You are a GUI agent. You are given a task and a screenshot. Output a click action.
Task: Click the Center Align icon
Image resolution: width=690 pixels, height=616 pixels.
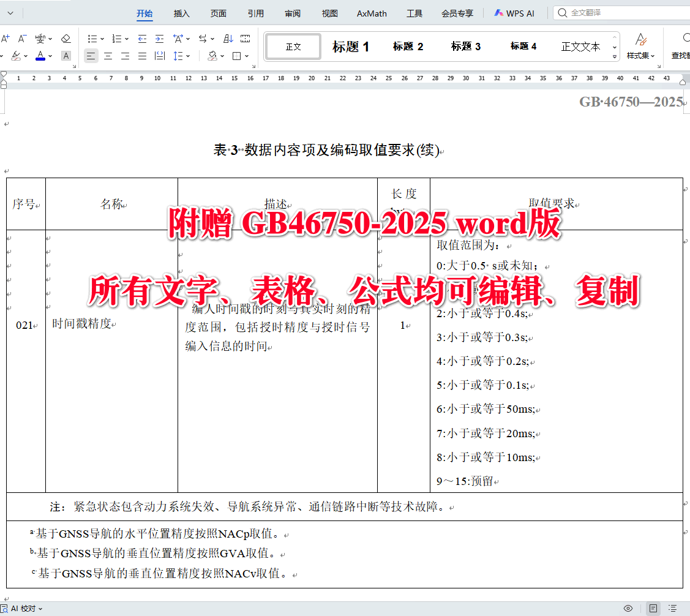(108, 56)
